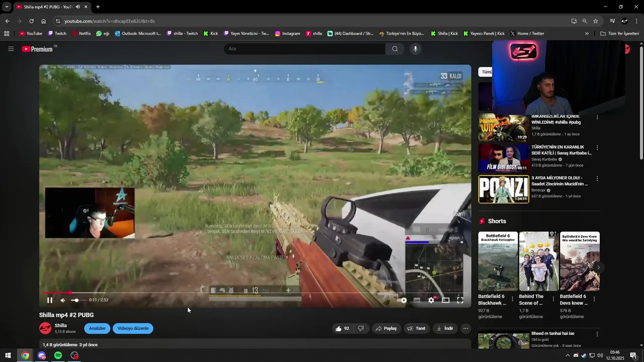Open options for Behind The Scene short
This screenshot has height=362, width=644.
coord(553,299)
